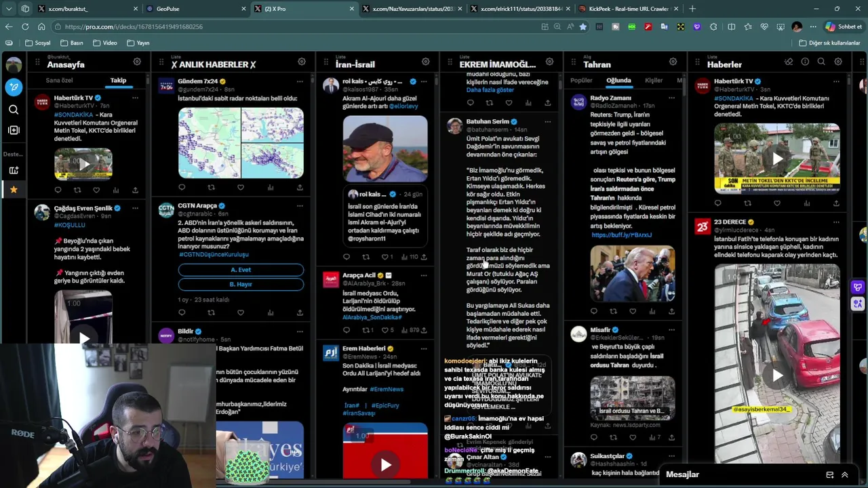Click Sohbet et button in browser toolbar

coord(843,26)
